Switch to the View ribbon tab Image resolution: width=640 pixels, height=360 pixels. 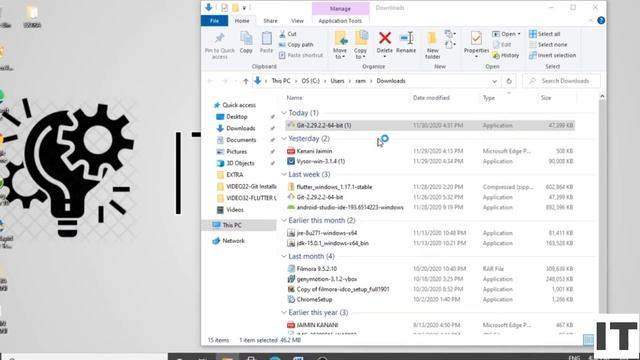[x=297, y=21]
